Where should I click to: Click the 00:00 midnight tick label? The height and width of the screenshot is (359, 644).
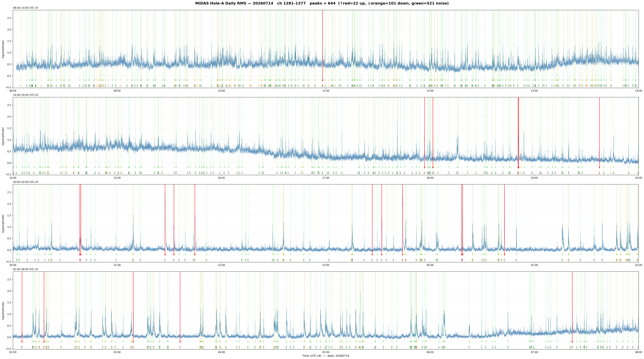point(430,265)
